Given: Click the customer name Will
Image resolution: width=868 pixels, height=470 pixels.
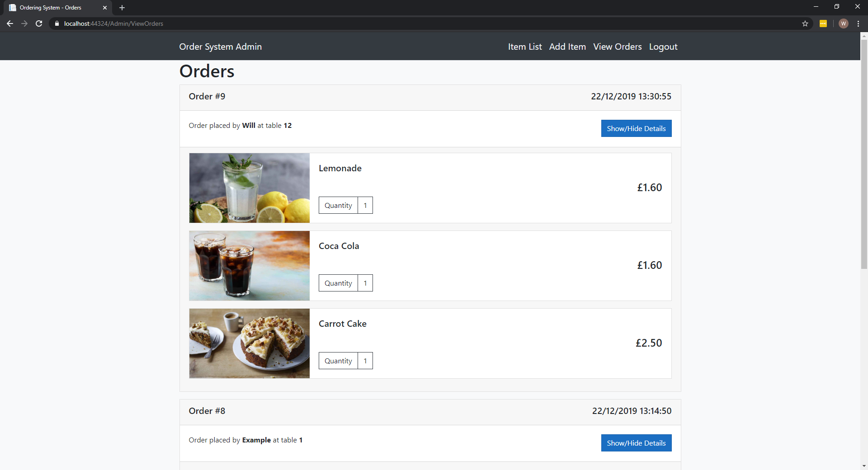Looking at the screenshot, I should [x=249, y=126].
